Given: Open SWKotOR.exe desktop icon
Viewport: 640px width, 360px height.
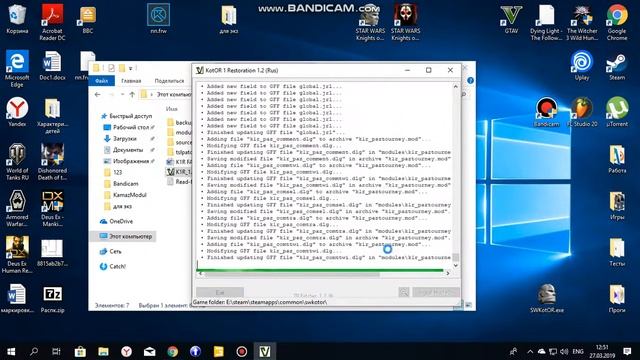Looking at the screenshot, I should (546, 299).
